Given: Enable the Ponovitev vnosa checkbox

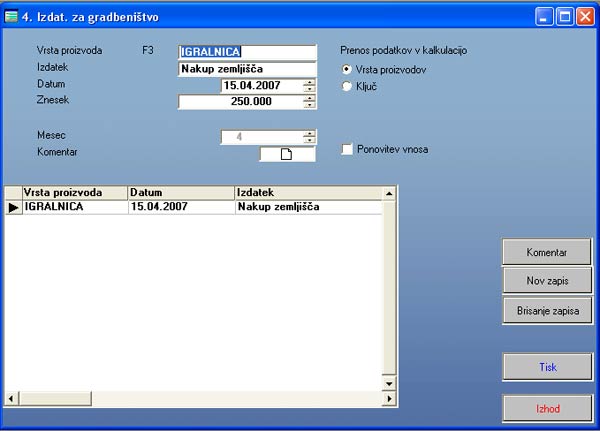Looking at the screenshot, I should tap(348, 150).
